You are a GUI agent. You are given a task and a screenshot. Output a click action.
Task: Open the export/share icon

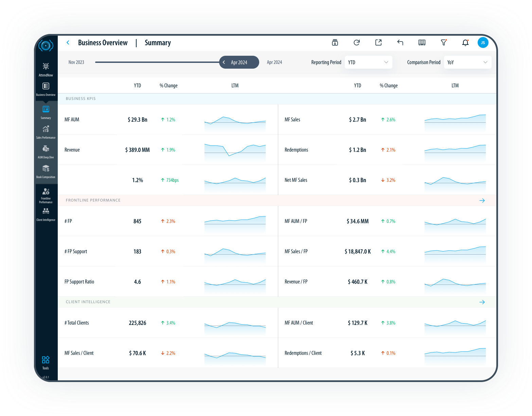[378, 42]
